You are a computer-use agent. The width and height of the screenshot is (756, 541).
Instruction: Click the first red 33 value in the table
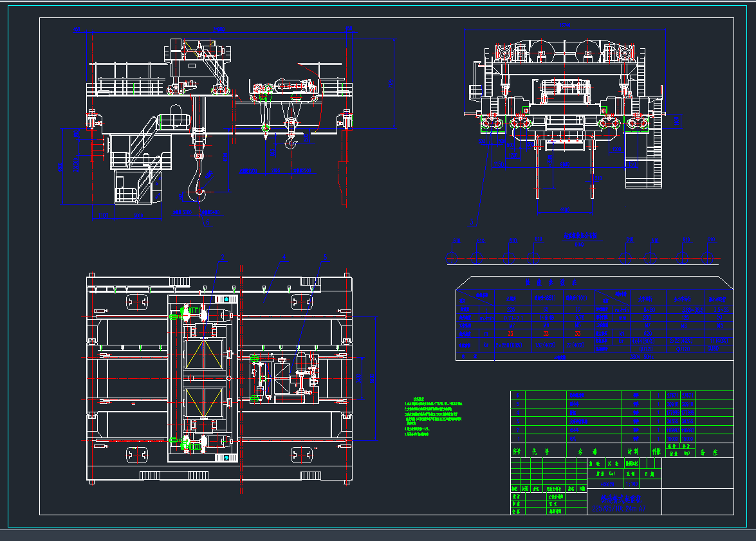510,334
